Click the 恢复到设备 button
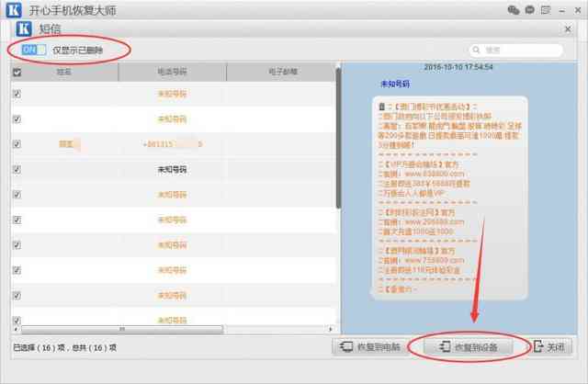The height and width of the screenshot is (384, 588). [x=469, y=347]
